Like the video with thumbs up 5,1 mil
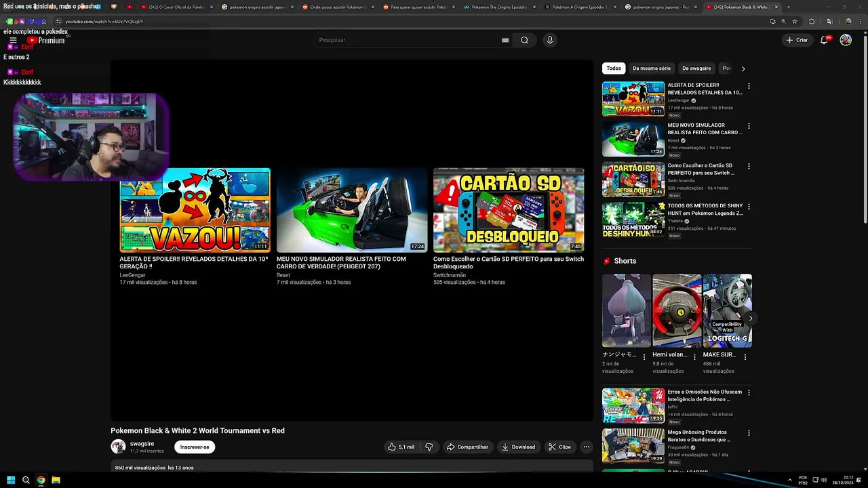 [x=401, y=447]
